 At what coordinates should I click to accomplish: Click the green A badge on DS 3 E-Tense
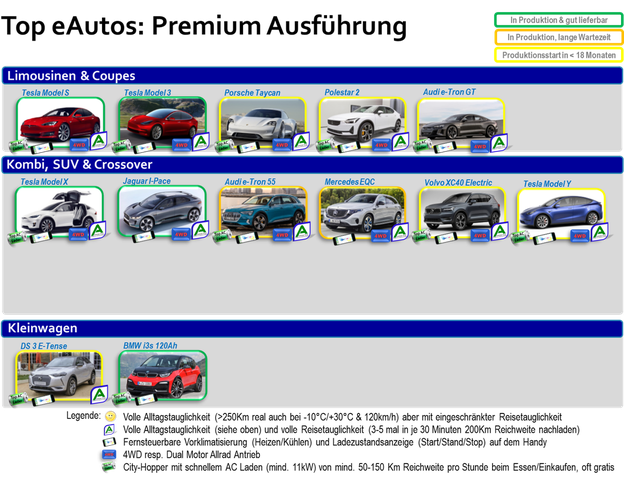[99, 395]
